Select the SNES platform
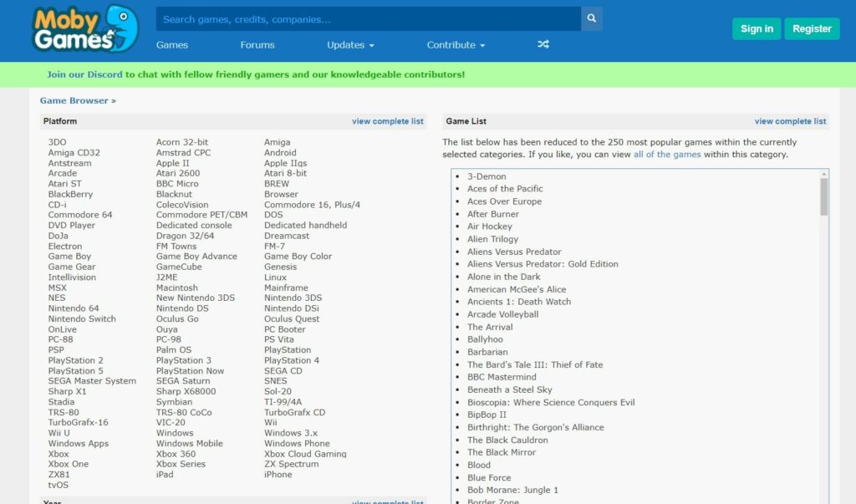This screenshot has width=856, height=504. click(275, 381)
